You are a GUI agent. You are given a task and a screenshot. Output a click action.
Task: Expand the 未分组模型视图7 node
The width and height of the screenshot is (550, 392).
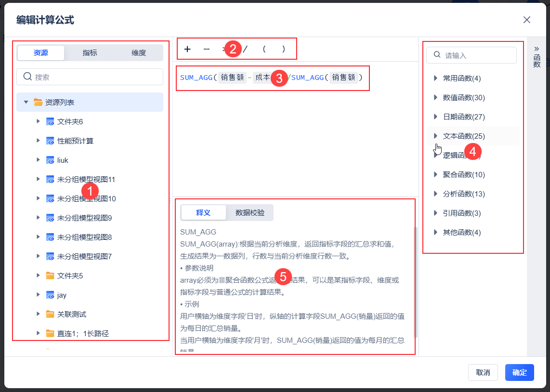click(38, 256)
